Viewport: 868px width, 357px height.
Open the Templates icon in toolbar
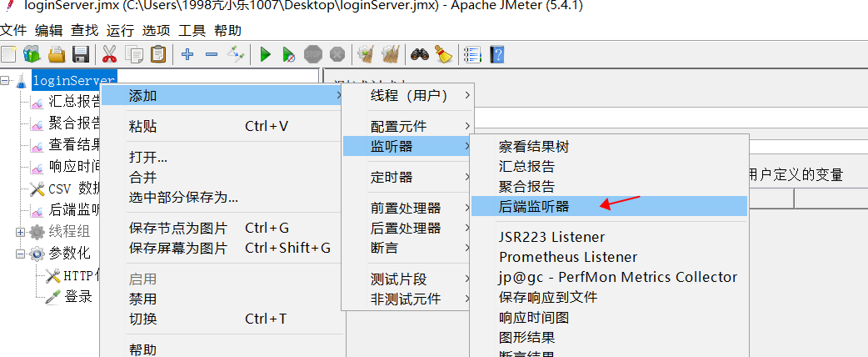[32, 54]
